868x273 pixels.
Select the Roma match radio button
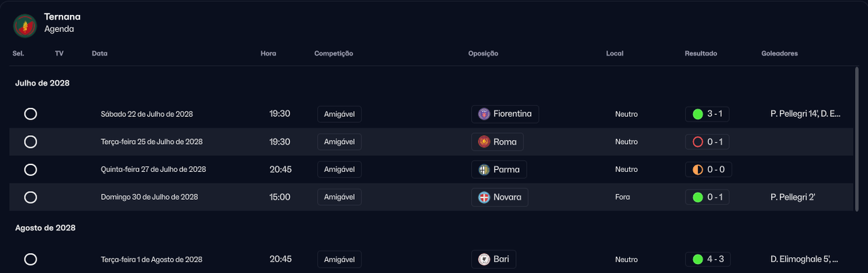click(x=31, y=142)
